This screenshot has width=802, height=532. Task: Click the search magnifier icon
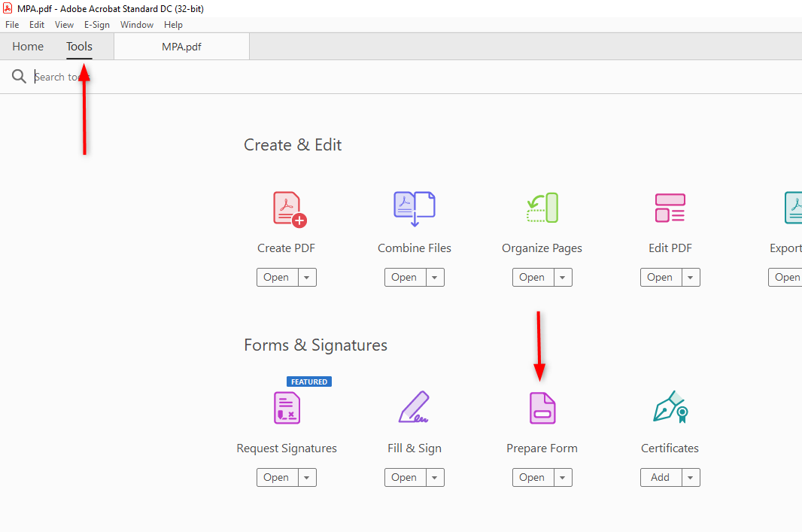pos(19,76)
